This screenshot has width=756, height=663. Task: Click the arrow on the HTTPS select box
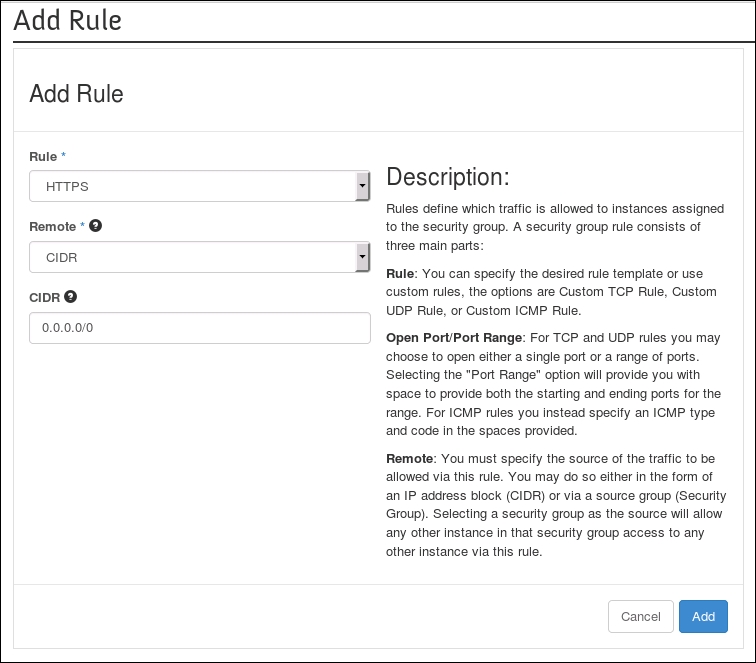click(x=361, y=186)
